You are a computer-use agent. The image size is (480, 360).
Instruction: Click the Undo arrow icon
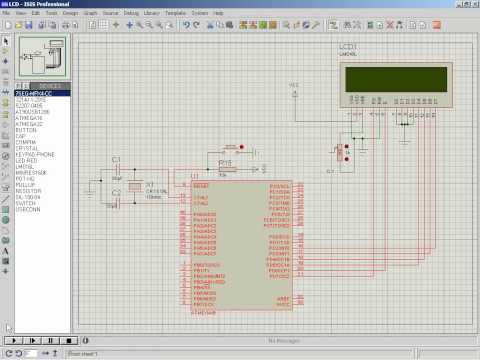tap(186, 25)
